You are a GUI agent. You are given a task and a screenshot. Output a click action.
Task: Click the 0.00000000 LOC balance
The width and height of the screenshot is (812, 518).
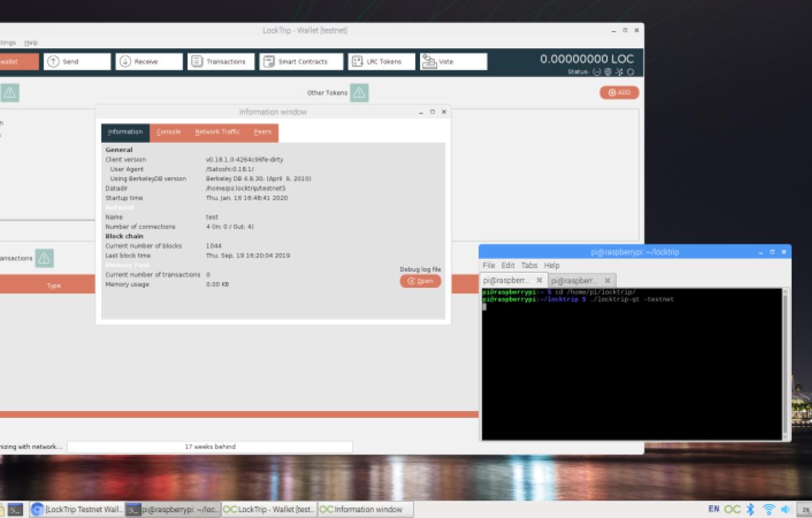click(x=587, y=59)
